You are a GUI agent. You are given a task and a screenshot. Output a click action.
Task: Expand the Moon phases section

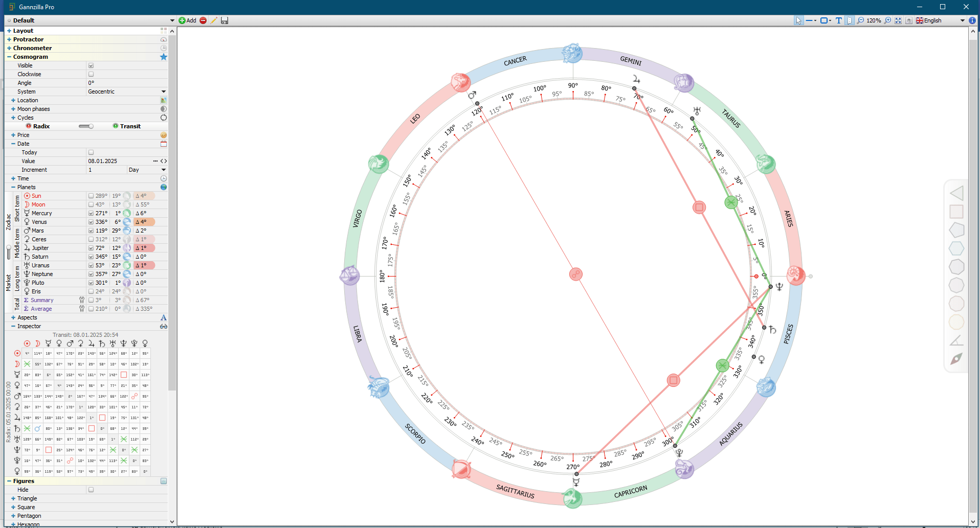pos(13,109)
